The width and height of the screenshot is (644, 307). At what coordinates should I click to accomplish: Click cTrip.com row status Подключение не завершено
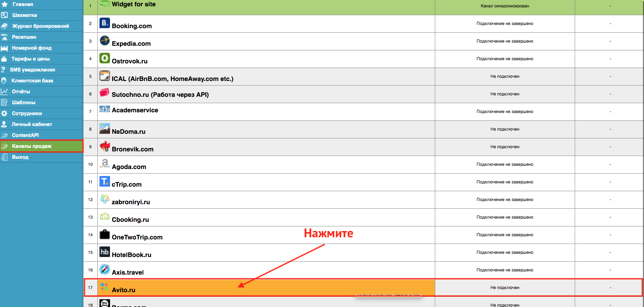tap(505, 182)
